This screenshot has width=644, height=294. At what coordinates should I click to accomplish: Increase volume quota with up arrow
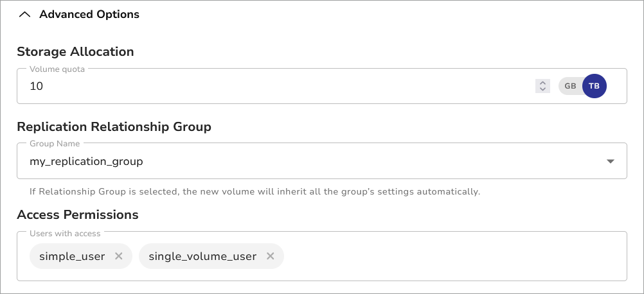[542, 83]
